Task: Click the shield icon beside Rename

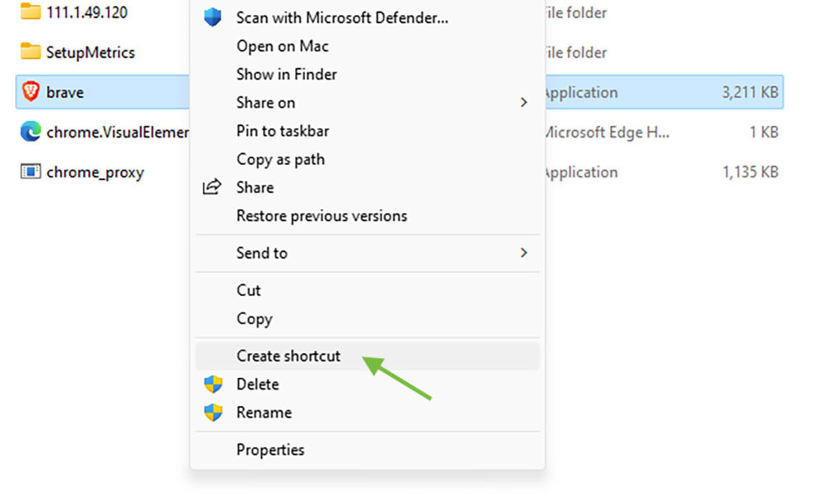Action: 213,413
